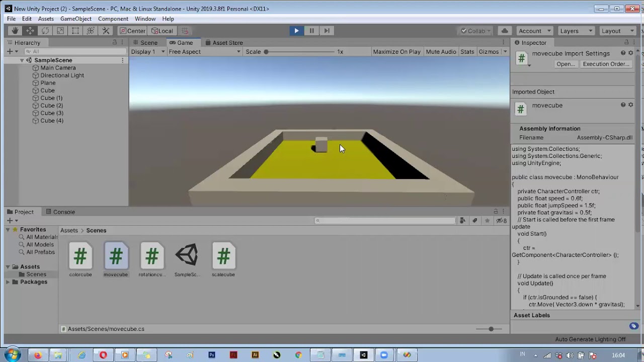Open the Free Aspect dropdown
Image resolution: width=644 pixels, height=362 pixels.
204,52
